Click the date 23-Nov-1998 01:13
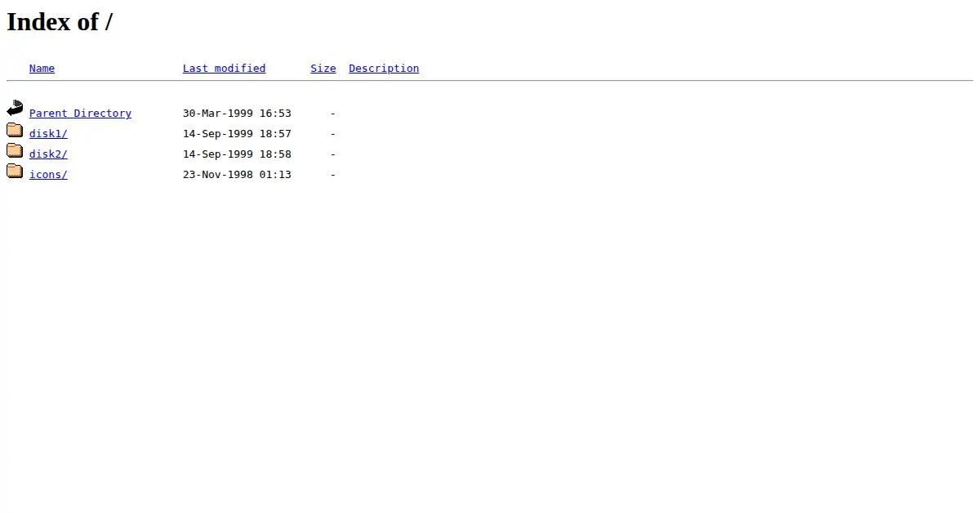The height and width of the screenshot is (513, 980). [x=237, y=175]
